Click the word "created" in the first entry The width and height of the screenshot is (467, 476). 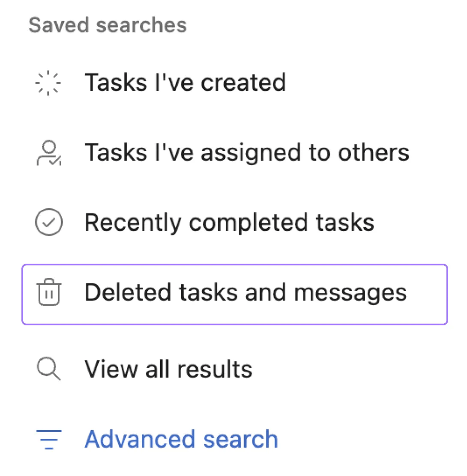pyautogui.click(x=243, y=82)
